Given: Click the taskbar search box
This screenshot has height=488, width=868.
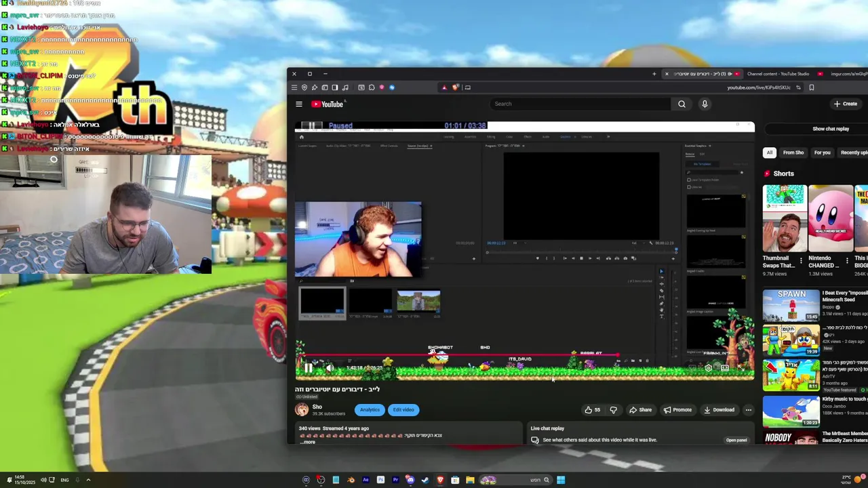Looking at the screenshot, I should coord(515,480).
